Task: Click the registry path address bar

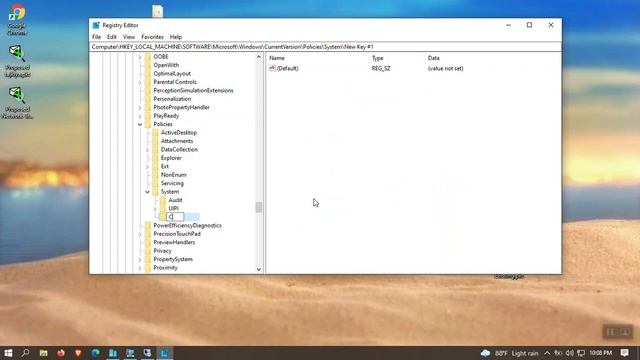Action: click(x=325, y=47)
